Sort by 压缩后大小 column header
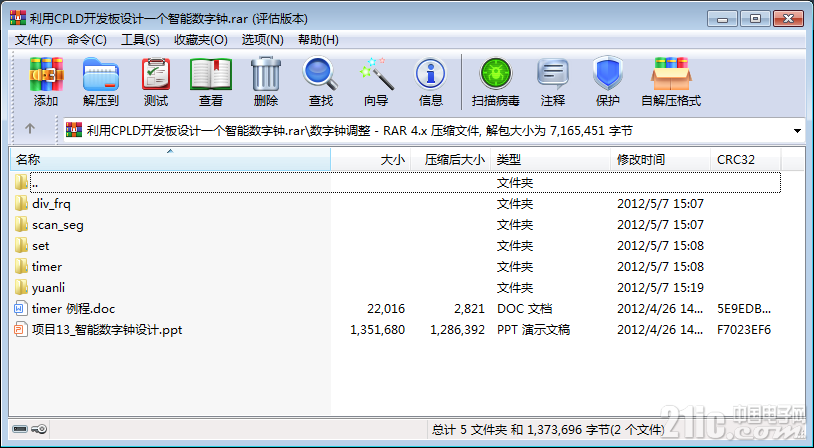 (x=451, y=160)
